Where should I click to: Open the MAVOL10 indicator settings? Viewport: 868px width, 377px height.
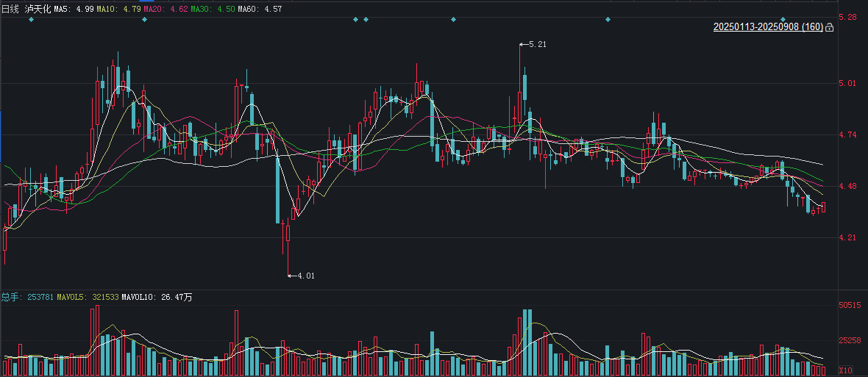[x=157, y=297]
